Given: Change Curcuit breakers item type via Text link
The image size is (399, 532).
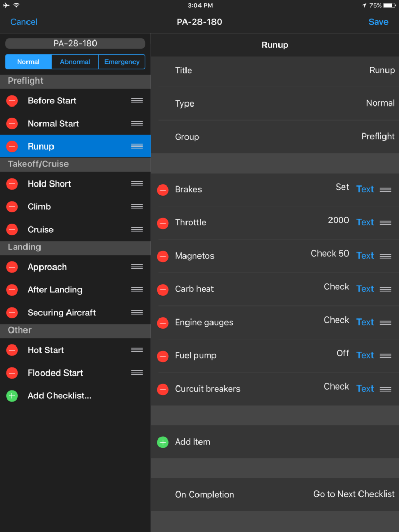Looking at the screenshot, I should pyautogui.click(x=365, y=389).
